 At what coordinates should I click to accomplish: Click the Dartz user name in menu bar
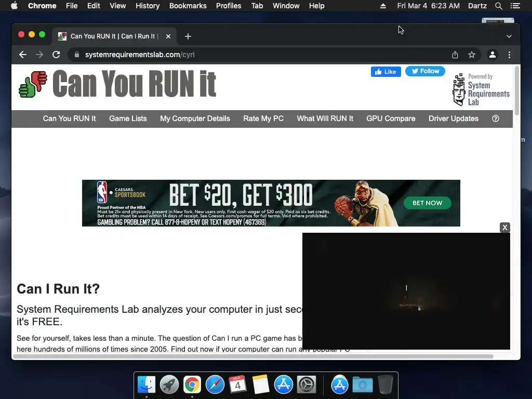tap(477, 6)
